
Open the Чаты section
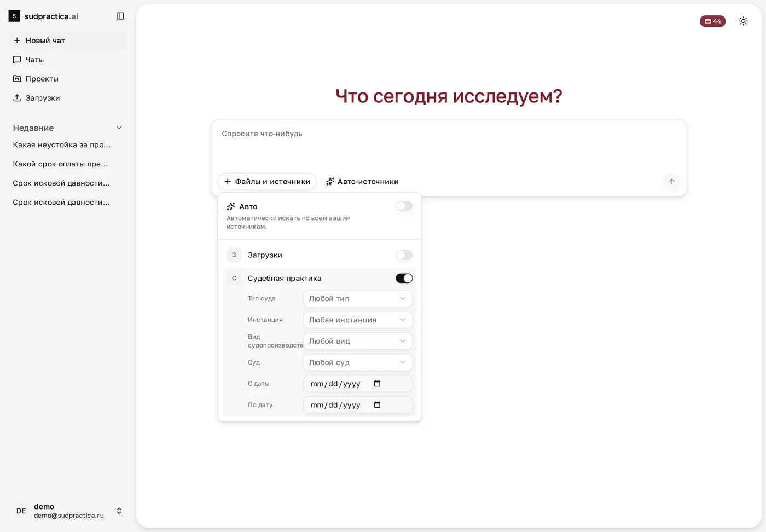point(68,60)
